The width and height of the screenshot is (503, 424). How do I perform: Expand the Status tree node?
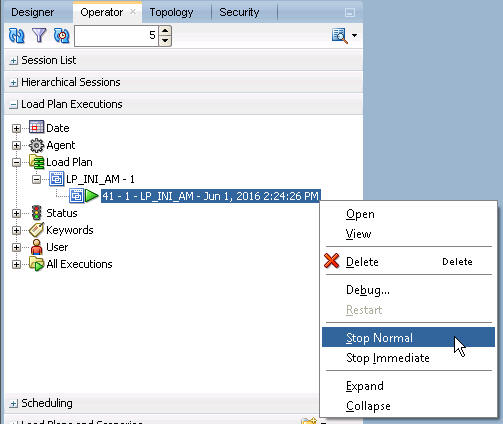coord(16,213)
